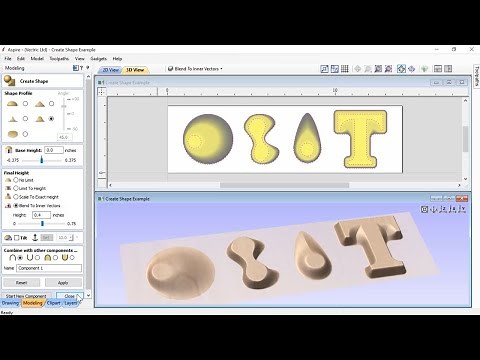Click the highlighted blue diamond view icon
Image resolution: width=480 pixels, height=360 pixels.
pyautogui.click(x=401, y=69)
